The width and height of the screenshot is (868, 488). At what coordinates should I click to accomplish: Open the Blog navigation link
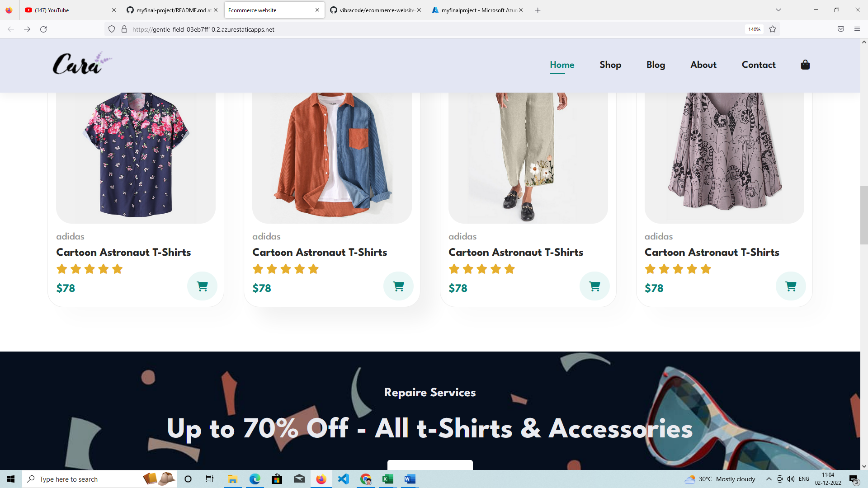[656, 65]
